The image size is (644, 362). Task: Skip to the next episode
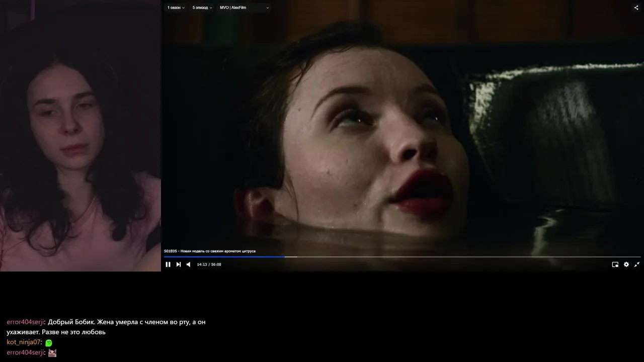point(179,264)
